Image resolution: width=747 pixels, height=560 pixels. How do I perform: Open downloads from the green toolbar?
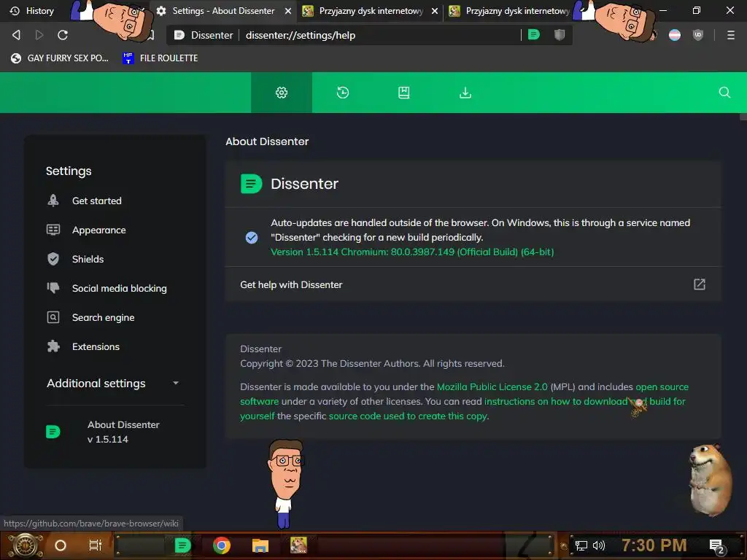pos(465,93)
